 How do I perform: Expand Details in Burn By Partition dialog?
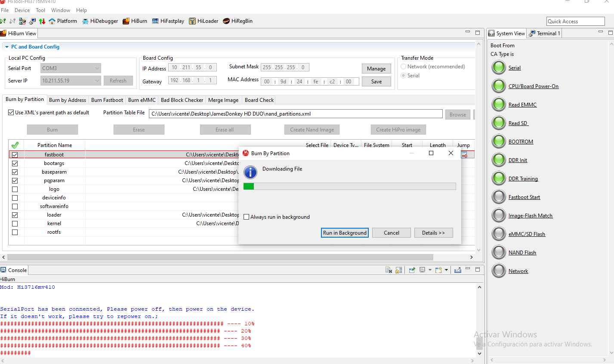point(433,233)
